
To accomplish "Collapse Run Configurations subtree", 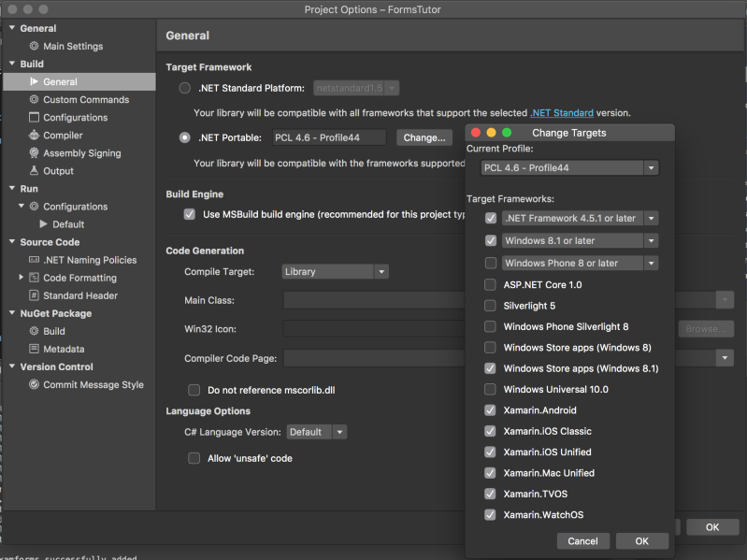I will (21, 206).
